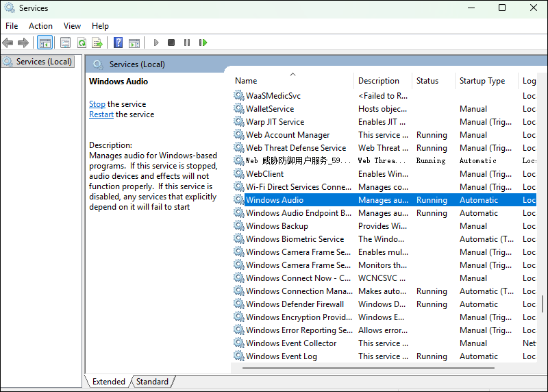This screenshot has width=548, height=392.
Task: Click the Restart Service toolbar icon
Action: (203, 42)
